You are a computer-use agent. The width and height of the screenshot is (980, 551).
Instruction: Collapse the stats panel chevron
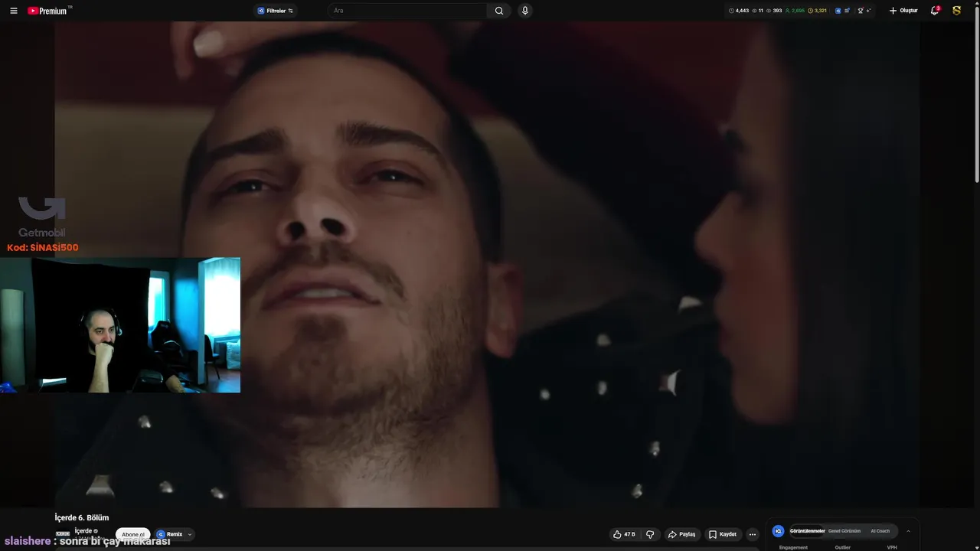click(909, 531)
